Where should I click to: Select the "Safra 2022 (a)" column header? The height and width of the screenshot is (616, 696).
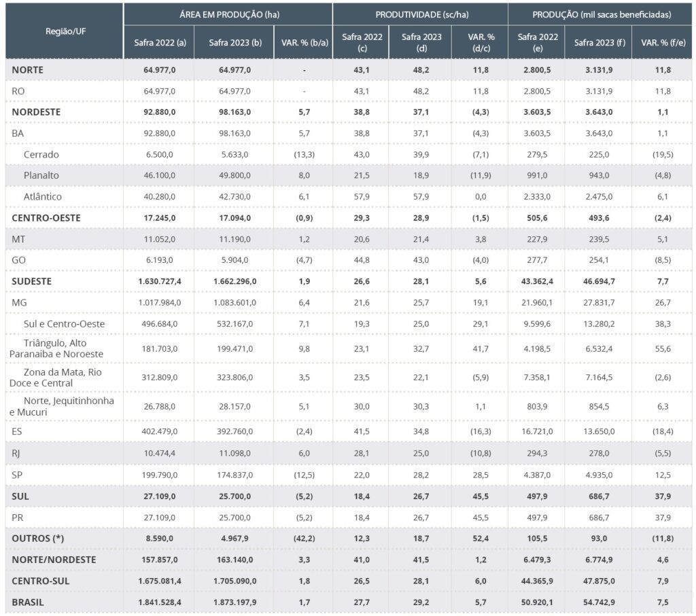[158, 43]
